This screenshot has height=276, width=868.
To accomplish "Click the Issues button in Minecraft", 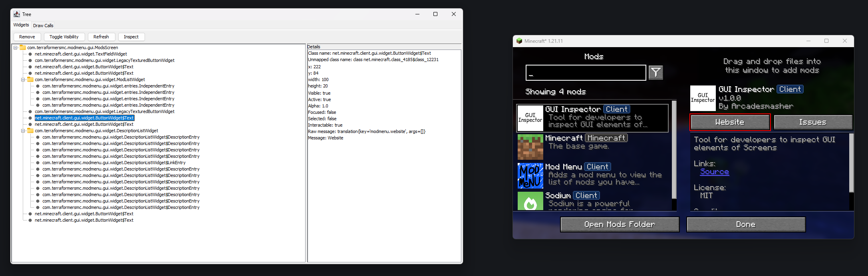I will pos(813,122).
